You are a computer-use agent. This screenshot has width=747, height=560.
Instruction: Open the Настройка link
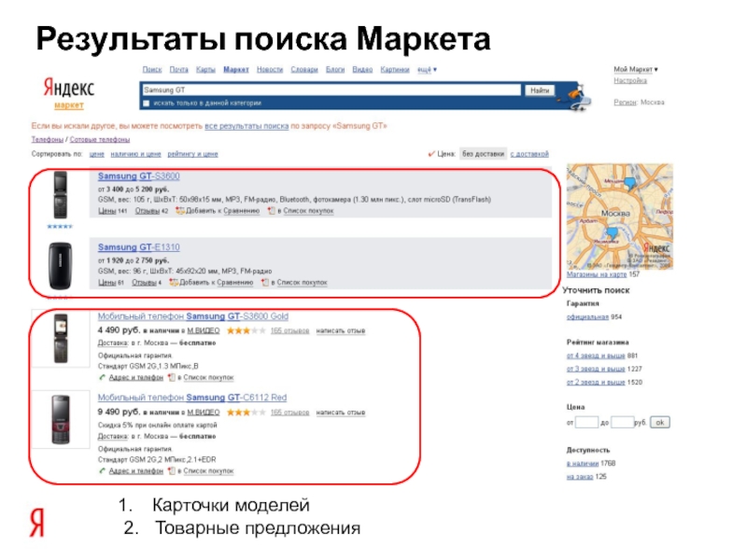click(629, 80)
